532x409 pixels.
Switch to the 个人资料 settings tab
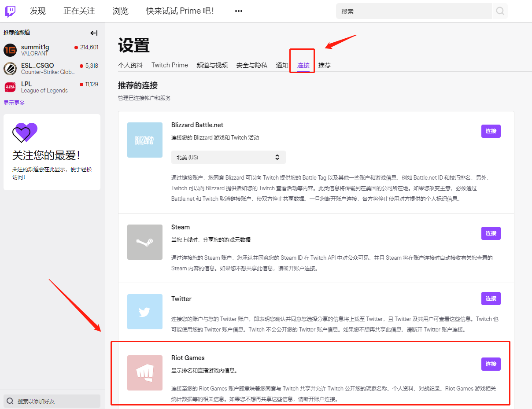click(130, 65)
